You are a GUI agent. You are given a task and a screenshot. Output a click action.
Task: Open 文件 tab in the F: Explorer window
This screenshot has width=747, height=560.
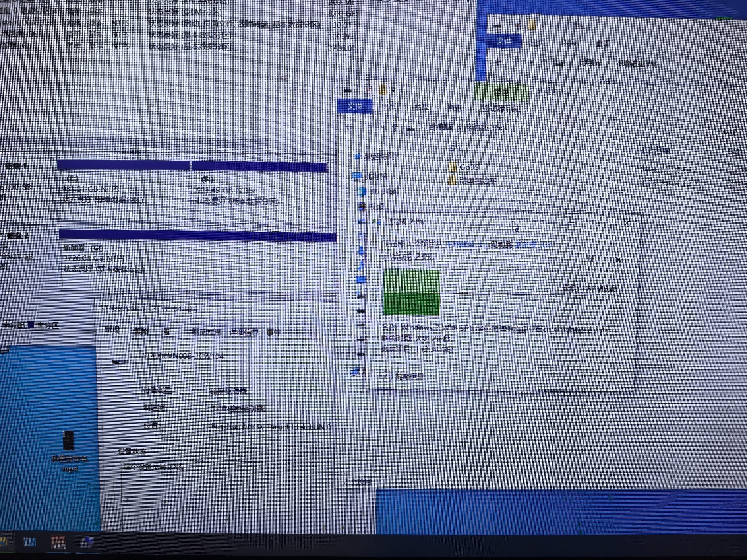504,41
